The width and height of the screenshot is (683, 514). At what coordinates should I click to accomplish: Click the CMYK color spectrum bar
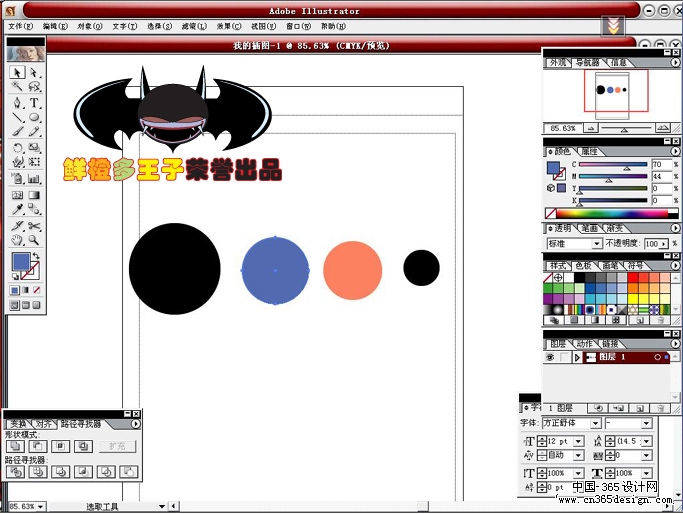[612, 213]
